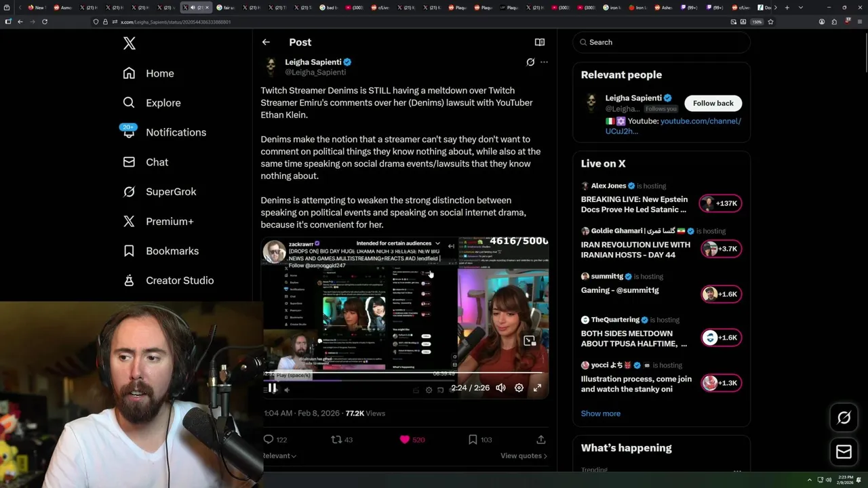Reload the page in browser toolbar
The height and width of the screenshot is (488, 868).
coord(45,22)
